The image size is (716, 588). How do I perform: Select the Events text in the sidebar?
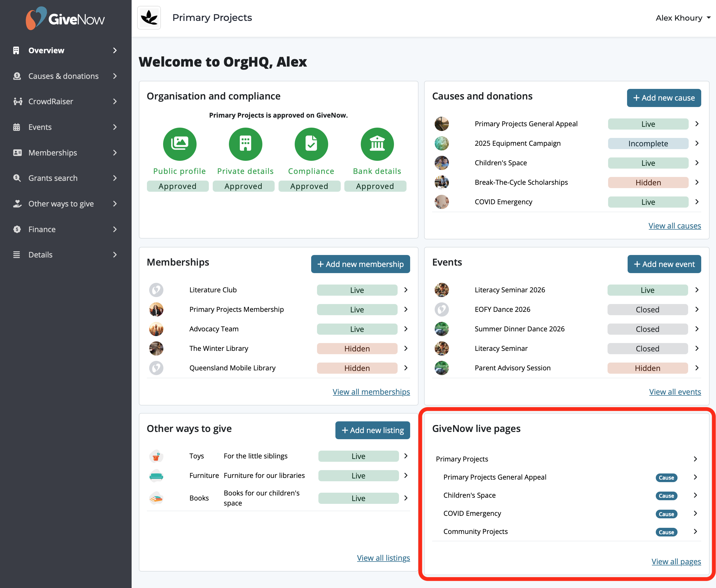pyautogui.click(x=40, y=127)
